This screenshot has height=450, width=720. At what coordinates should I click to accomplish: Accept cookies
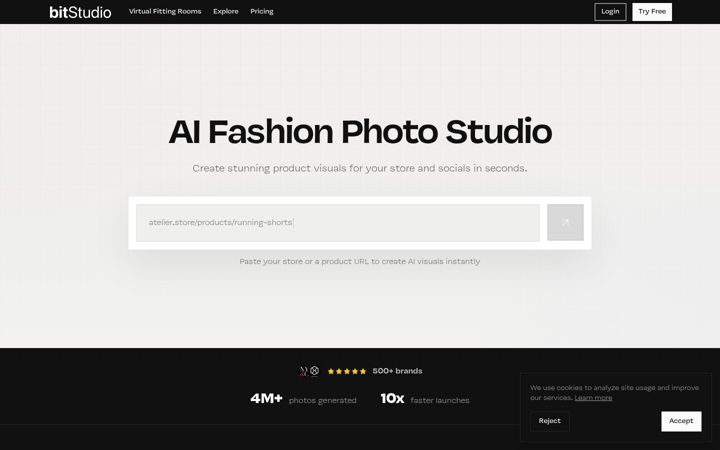coord(681,421)
